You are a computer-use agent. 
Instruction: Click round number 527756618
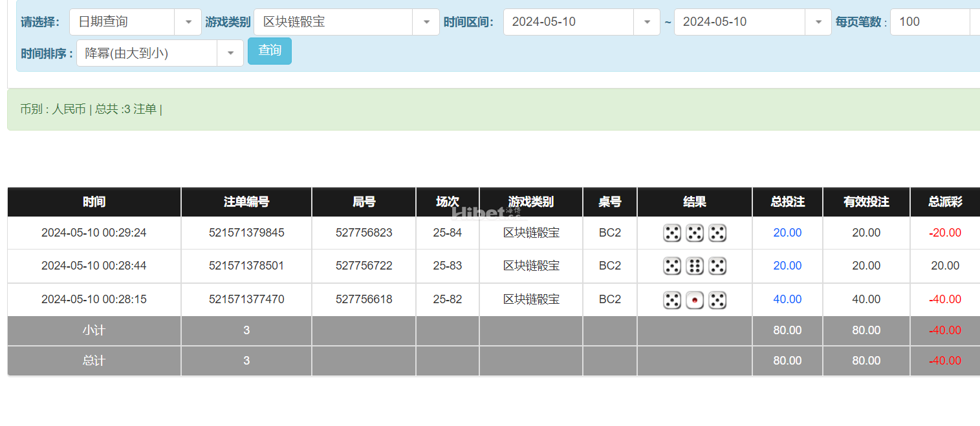(364, 299)
